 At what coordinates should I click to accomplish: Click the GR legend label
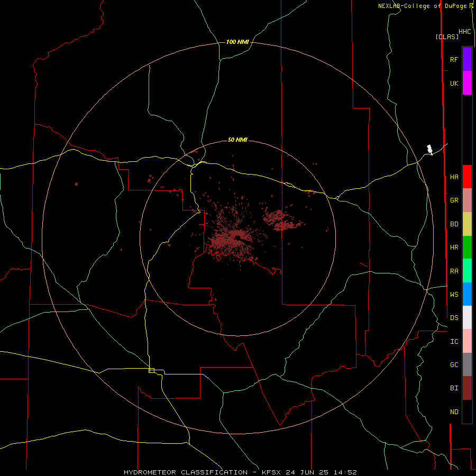454,200
